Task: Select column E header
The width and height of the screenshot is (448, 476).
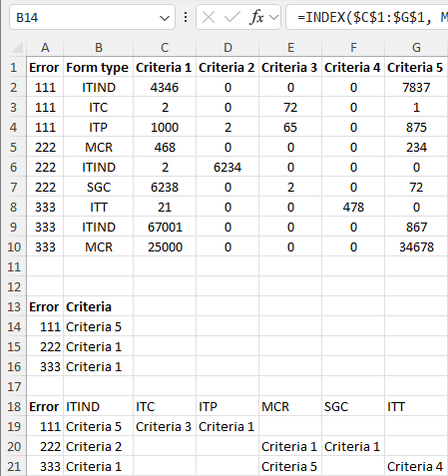Action: [290, 48]
